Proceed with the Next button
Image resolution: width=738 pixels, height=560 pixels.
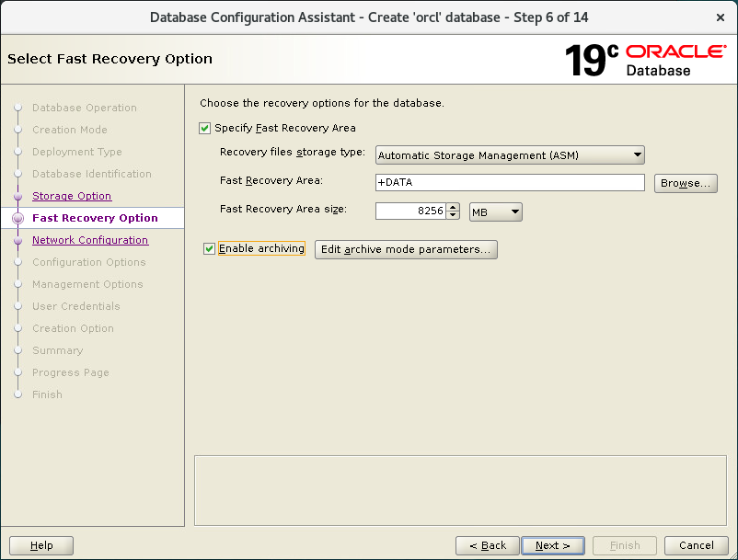click(553, 545)
